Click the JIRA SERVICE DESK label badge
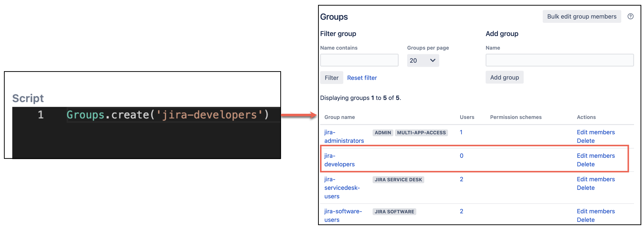The height and width of the screenshot is (230, 644). [398, 180]
